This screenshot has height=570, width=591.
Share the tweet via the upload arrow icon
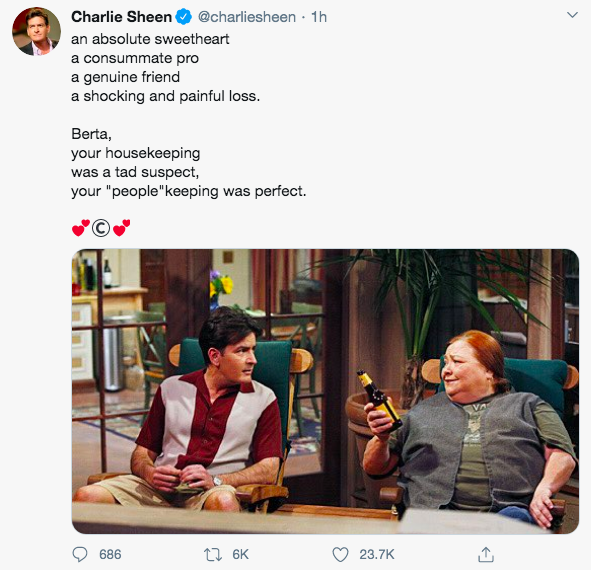click(x=486, y=554)
